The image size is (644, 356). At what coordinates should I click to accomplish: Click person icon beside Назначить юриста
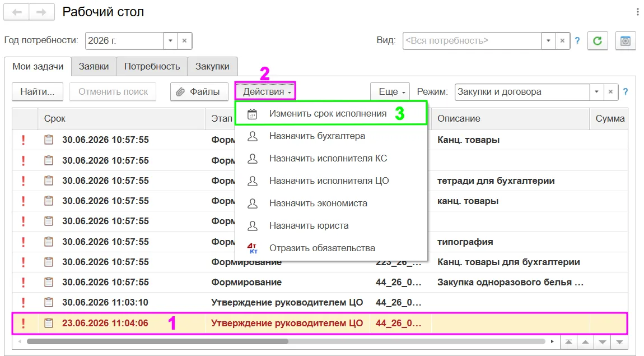[253, 226]
